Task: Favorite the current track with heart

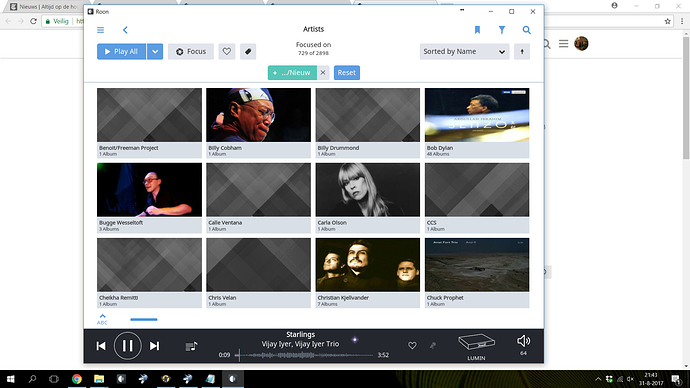Action: click(x=412, y=346)
